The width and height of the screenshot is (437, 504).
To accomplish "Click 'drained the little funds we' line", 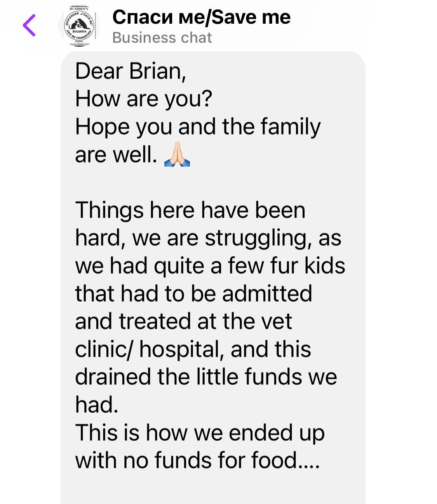I will pyautogui.click(x=206, y=377).
